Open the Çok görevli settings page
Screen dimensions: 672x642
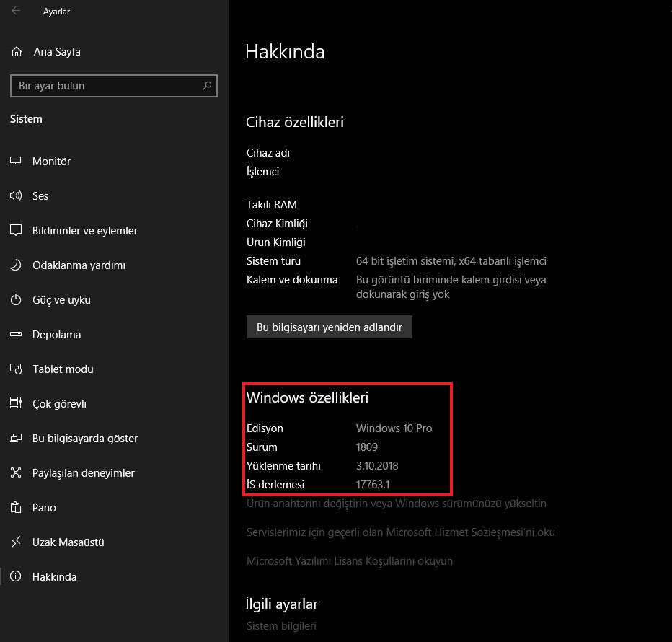pyautogui.click(x=59, y=404)
